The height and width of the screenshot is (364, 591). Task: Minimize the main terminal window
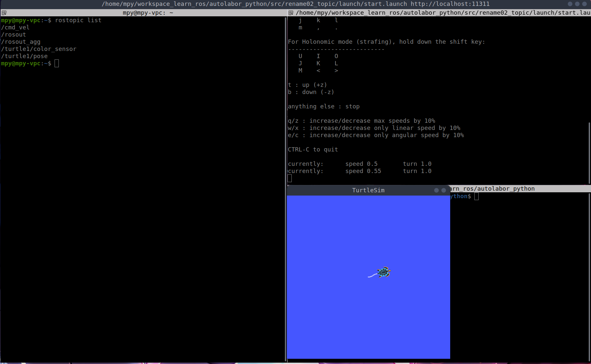click(x=570, y=4)
